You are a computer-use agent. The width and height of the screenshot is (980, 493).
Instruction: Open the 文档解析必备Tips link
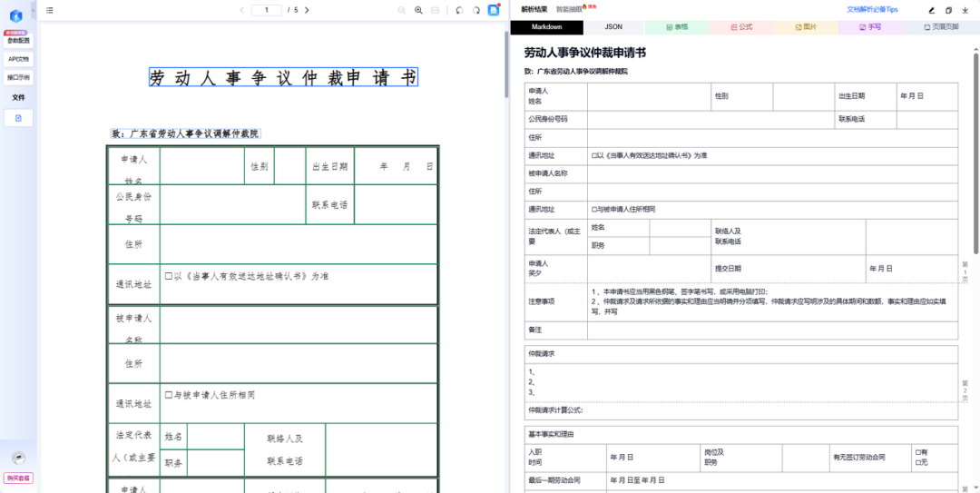pos(872,9)
